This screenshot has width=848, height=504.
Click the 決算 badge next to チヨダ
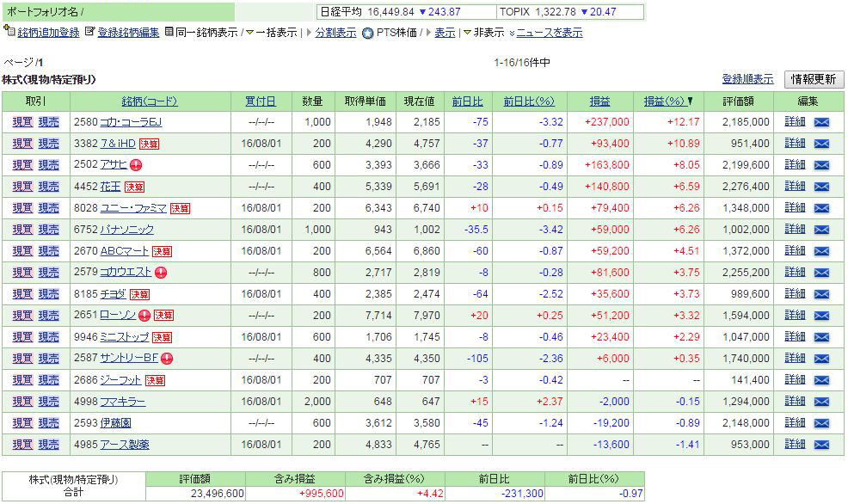(x=139, y=294)
